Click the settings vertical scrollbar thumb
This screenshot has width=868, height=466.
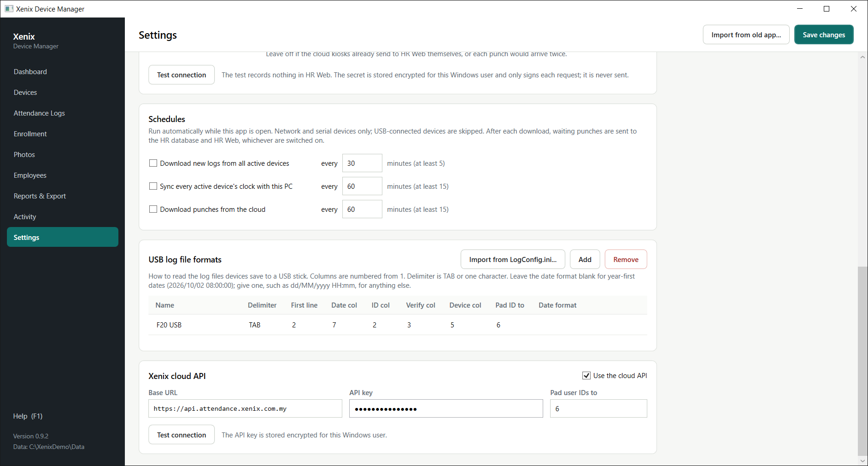tap(862, 361)
